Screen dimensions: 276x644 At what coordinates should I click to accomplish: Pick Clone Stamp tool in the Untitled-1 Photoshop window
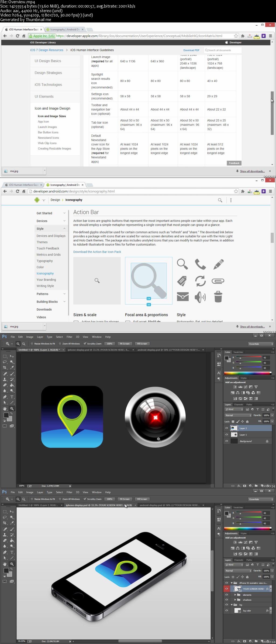point(5,379)
